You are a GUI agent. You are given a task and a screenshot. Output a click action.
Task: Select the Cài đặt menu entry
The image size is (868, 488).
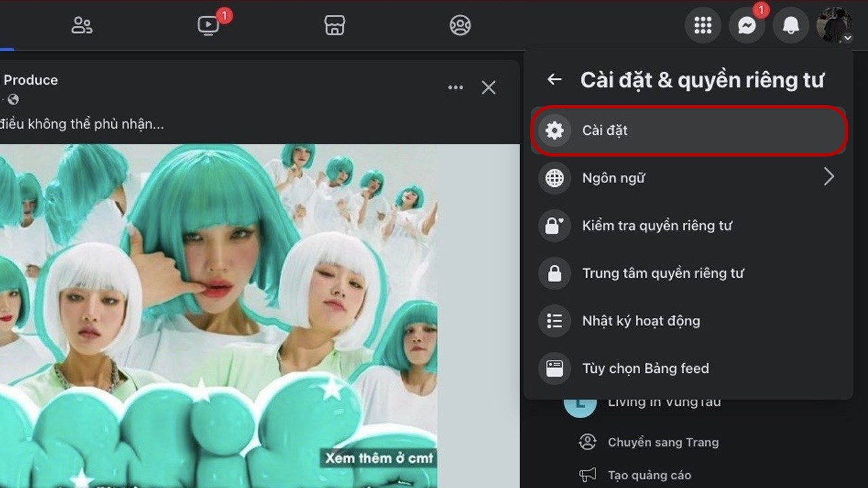tap(688, 130)
